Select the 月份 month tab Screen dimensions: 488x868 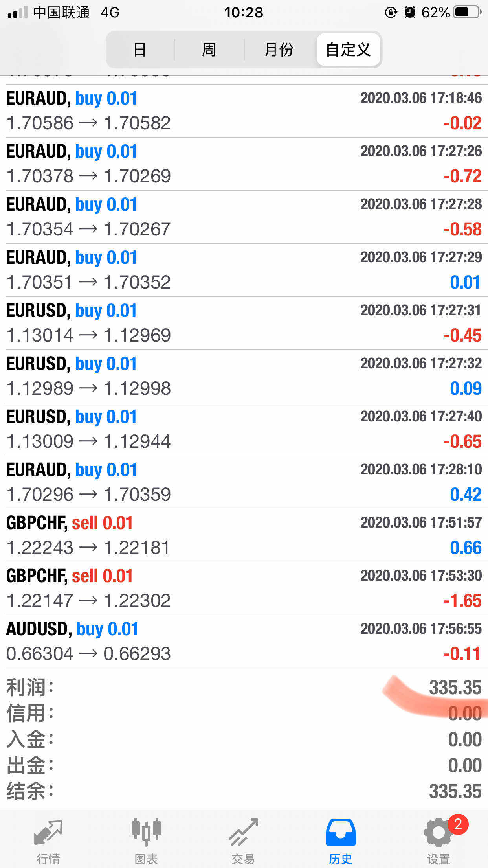click(x=279, y=50)
